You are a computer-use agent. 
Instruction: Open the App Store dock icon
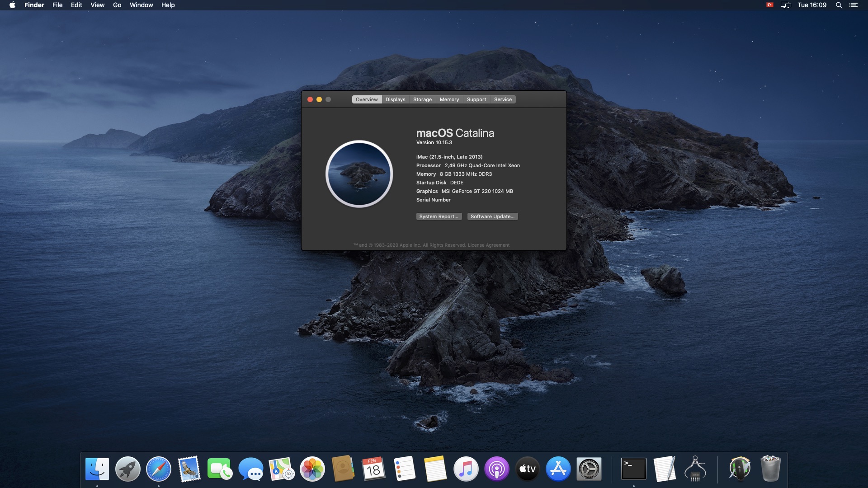tap(558, 469)
